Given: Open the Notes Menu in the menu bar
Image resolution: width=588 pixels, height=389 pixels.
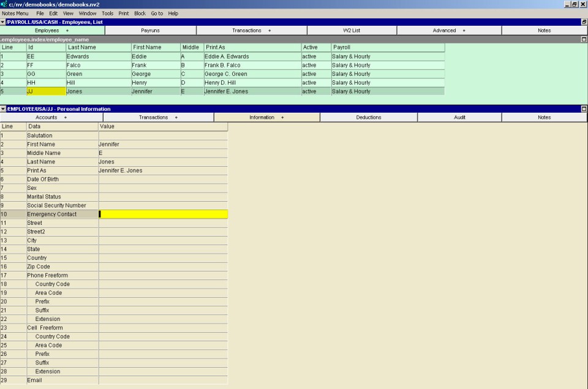Looking at the screenshot, I should pos(15,13).
